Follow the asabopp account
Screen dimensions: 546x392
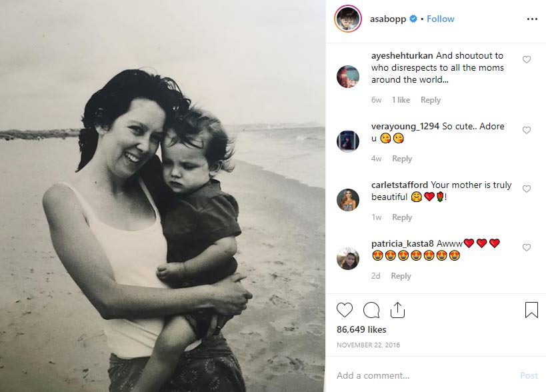click(441, 19)
